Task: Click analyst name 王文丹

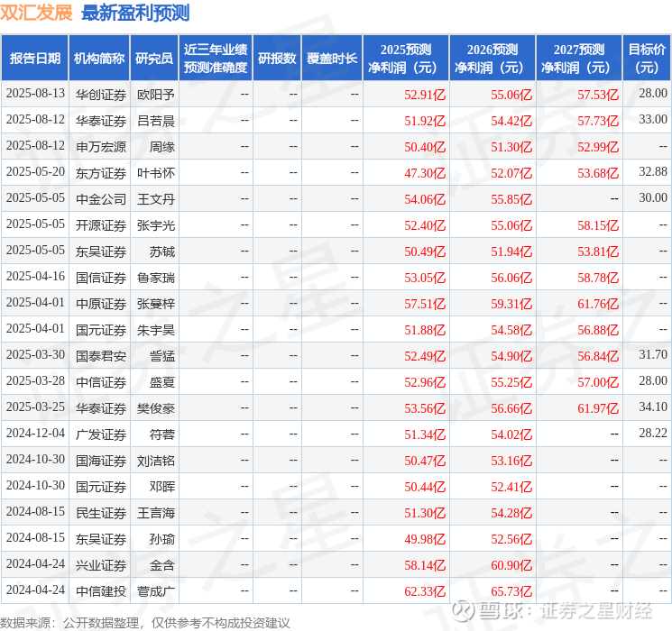Action: click(x=155, y=199)
